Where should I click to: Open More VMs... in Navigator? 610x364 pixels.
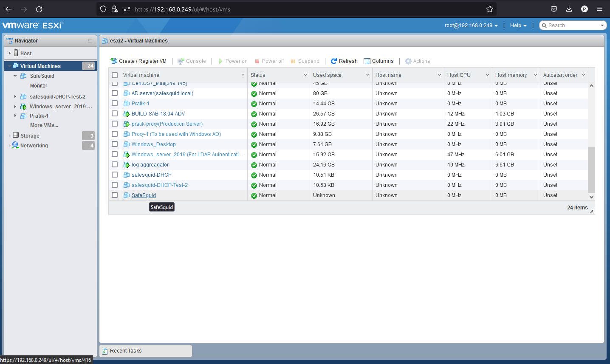(44, 125)
